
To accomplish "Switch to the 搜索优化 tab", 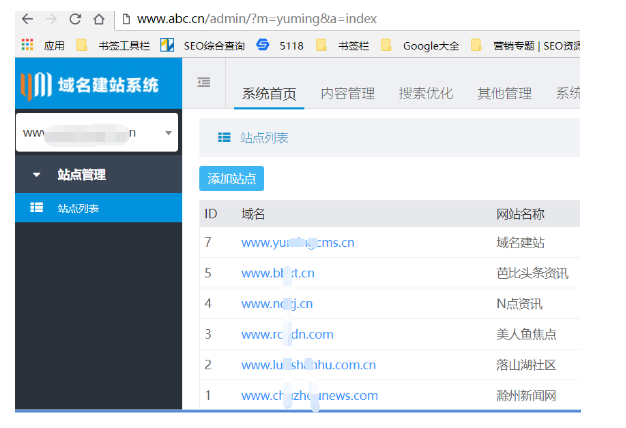I will 425,94.
